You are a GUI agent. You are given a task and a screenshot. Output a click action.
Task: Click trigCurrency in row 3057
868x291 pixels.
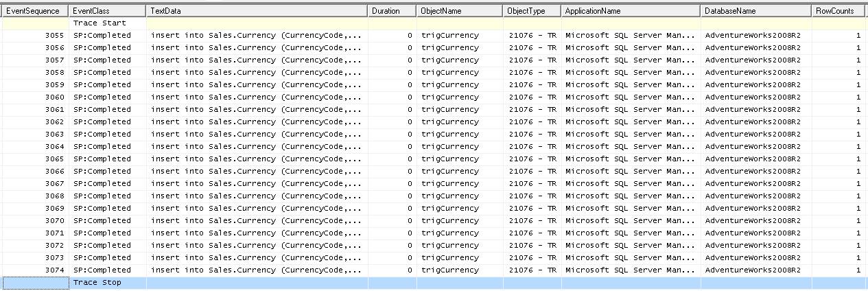point(450,60)
